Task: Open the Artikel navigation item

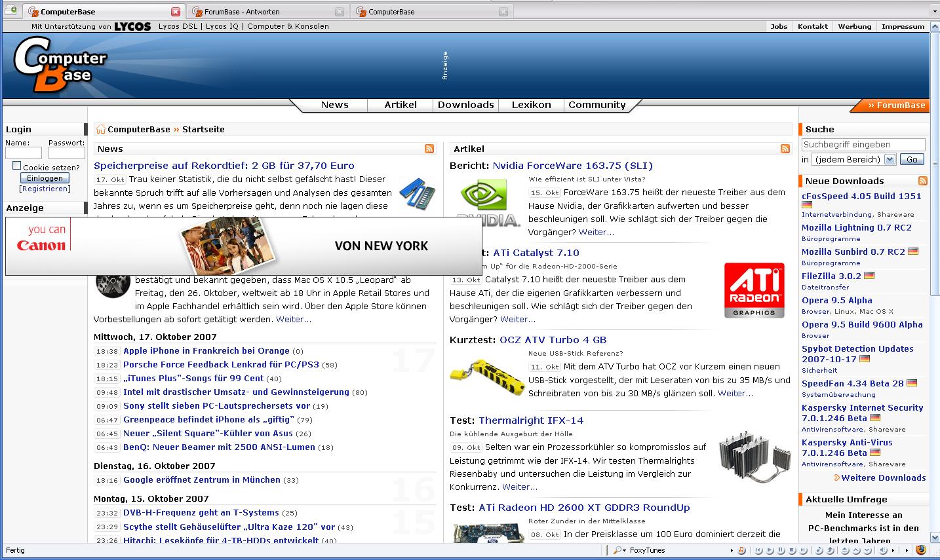Action: click(401, 105)
